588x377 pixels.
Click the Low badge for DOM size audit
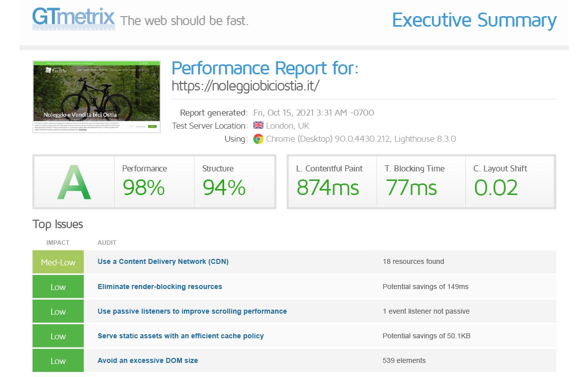point(58,360)
